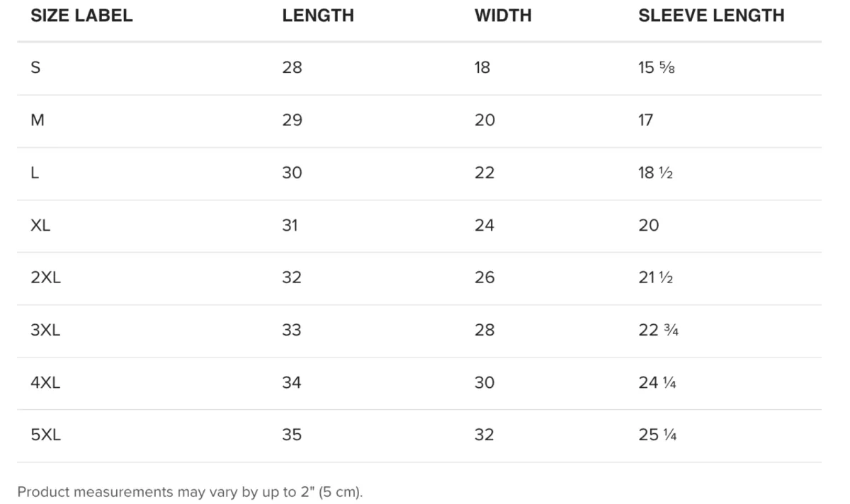The width and height of the screenshot is (850, 504).
Task: Select the L size label cell
Action: pos(35,173)
